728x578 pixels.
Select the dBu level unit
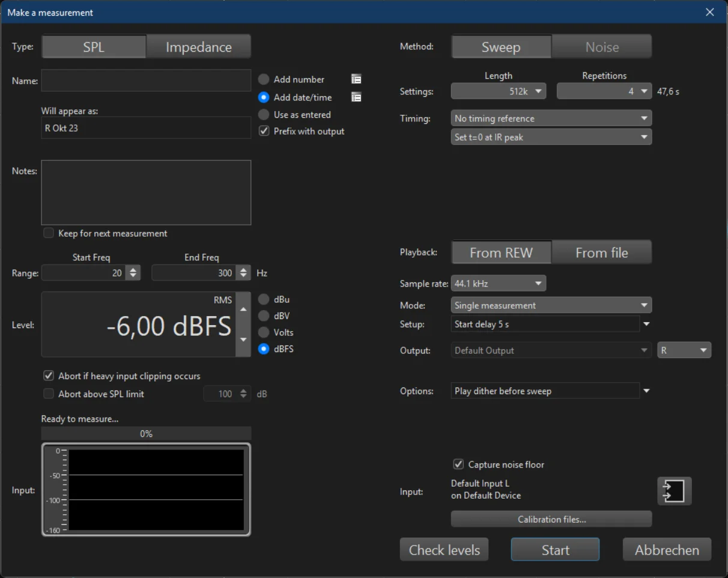click(264, 299)
